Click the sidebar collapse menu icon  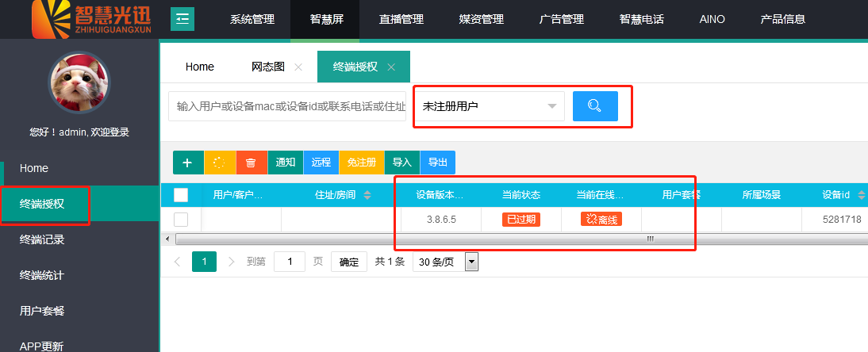182,18
